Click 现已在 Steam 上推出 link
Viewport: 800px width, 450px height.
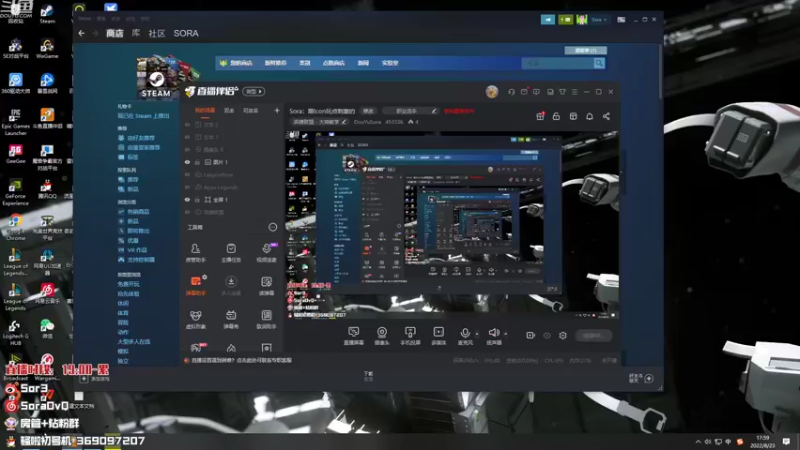point(143,116)
